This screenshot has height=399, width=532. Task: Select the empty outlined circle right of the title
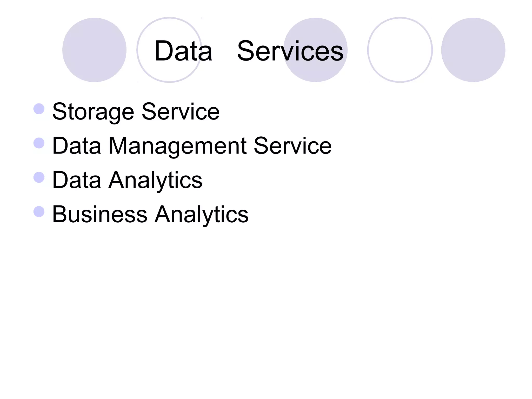(400, 50)
